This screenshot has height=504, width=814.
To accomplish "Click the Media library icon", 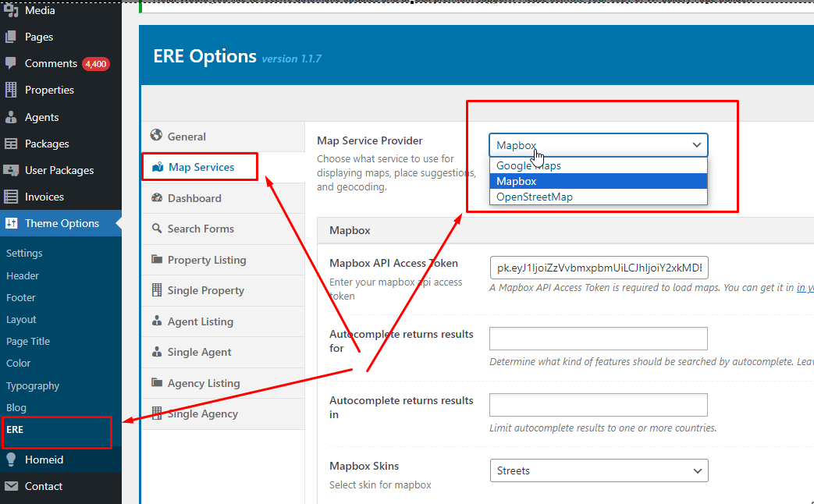I will coord(11,10).
